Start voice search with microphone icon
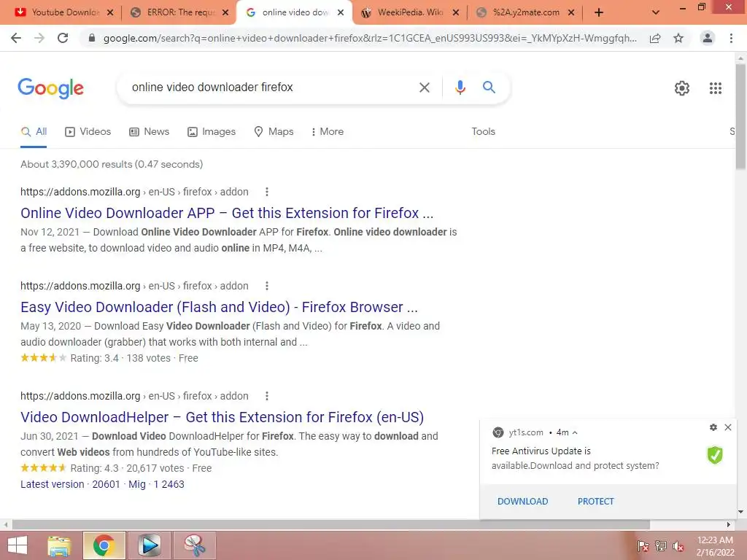This screenshot has width=747, height=560. tap(460, 87)
